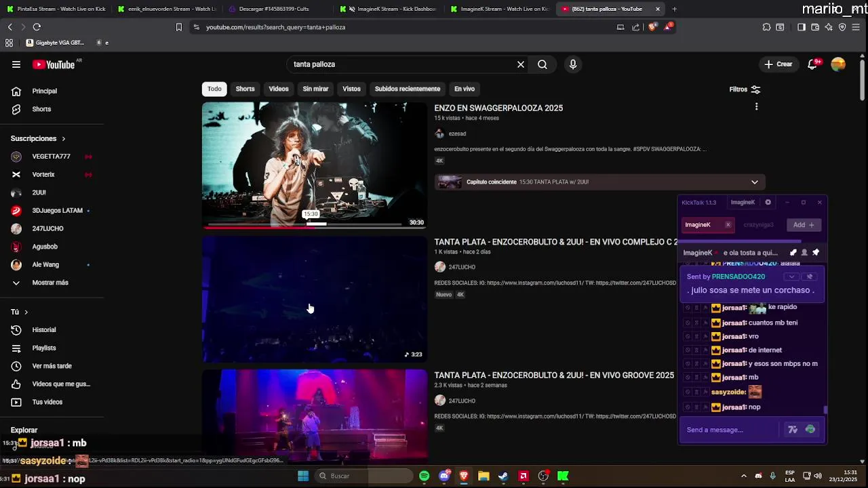Screen dimensions: 868x488
Task: Select the Shorts filter chip
Action: 245,89
